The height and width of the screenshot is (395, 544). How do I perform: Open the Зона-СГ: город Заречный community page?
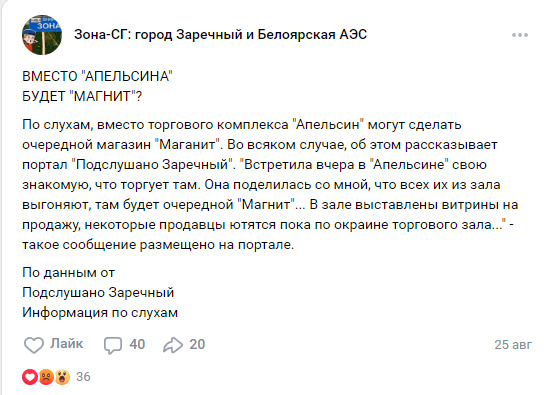point(220,35)
